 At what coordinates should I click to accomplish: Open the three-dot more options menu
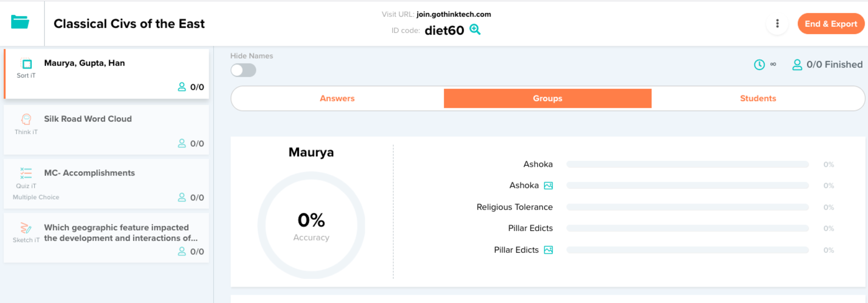point(777,24)
